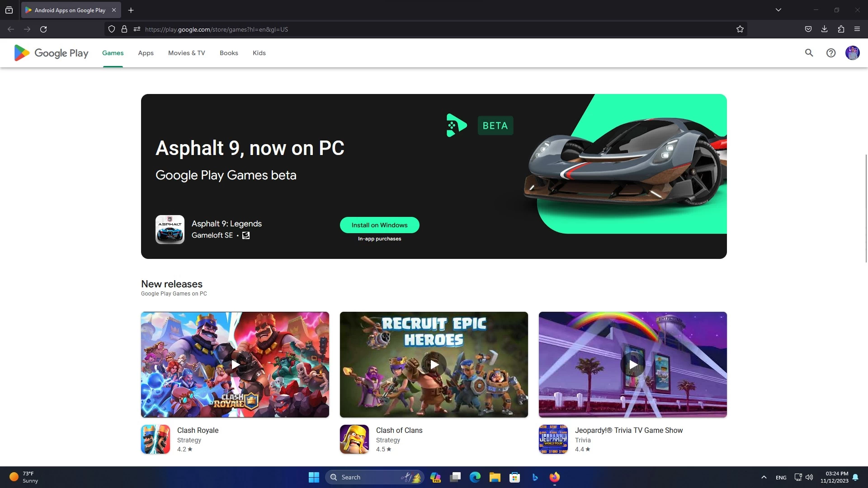Viewport: 868px width, 488px height.
Task: Open the volume speaker tray icon
Action: click(x=809, y=477)
